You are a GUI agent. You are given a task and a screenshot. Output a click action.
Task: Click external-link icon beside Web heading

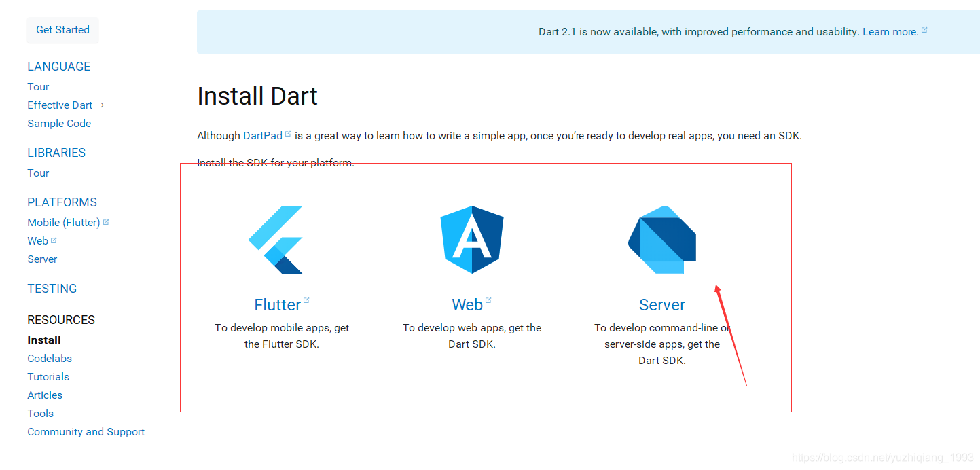pyautogui.click(x=488, y=300)
